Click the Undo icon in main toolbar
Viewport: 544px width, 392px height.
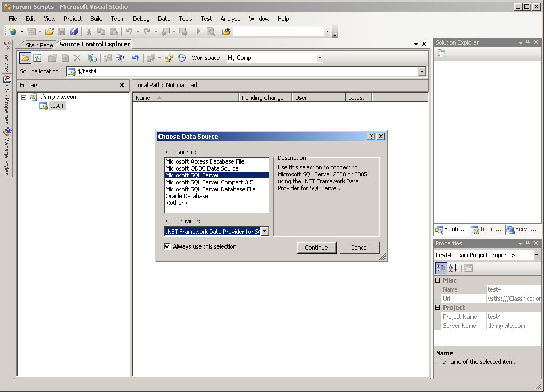(129, 31)
